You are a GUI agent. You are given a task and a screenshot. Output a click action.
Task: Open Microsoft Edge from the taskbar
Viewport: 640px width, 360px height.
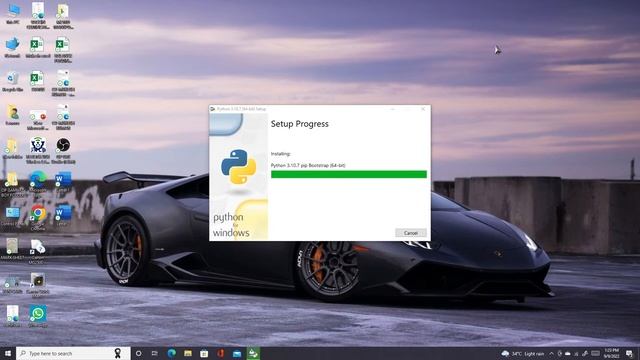[171, 353]
